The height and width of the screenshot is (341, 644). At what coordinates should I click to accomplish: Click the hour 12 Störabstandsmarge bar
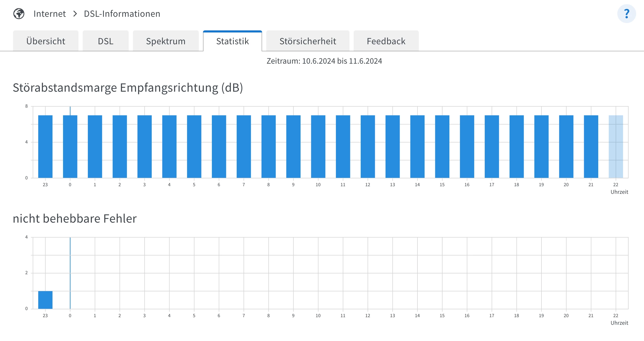pyautogui.click(x=368, y=147)
